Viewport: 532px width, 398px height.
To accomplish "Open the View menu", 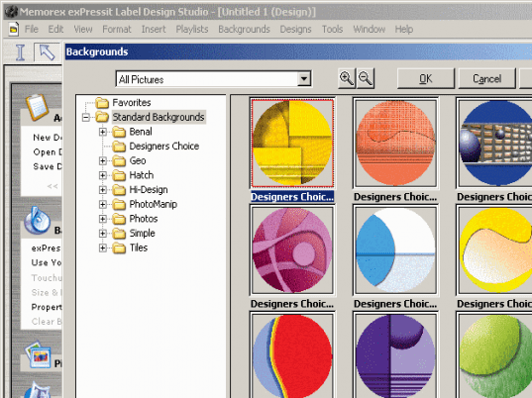I will click(x=83, y=29).
